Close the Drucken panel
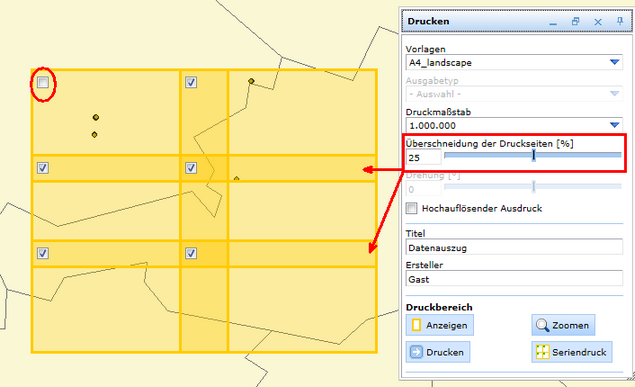 pos(598,22)
